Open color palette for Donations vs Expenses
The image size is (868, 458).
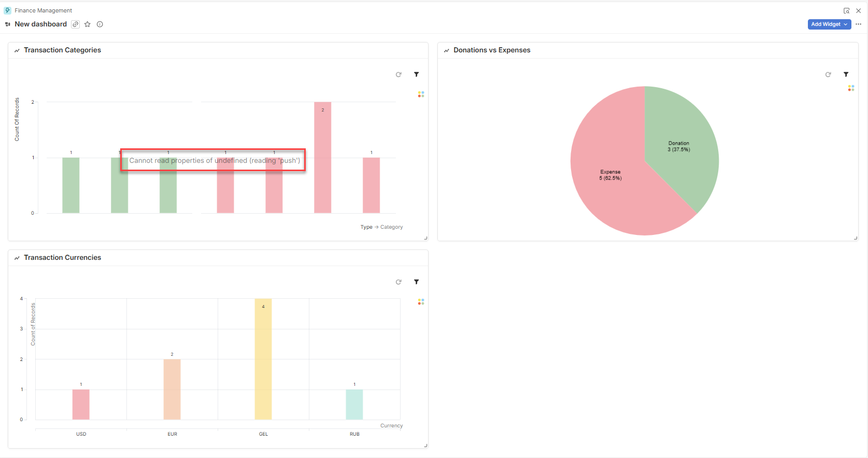pos(851,88)
